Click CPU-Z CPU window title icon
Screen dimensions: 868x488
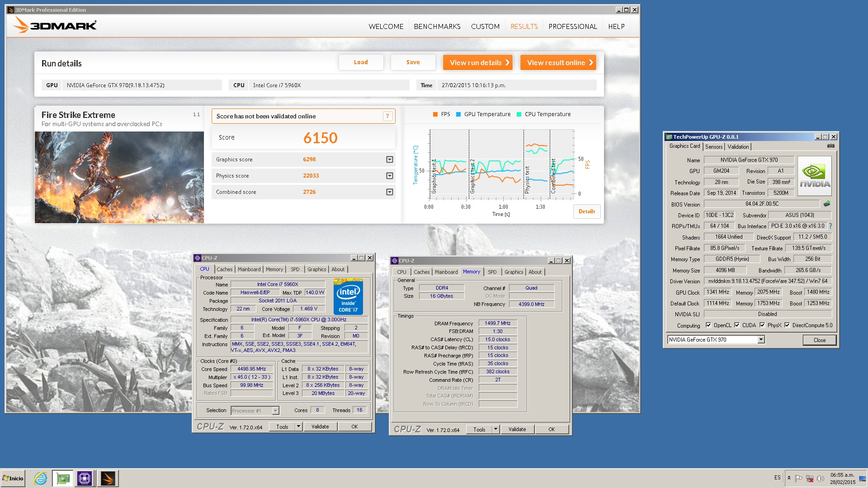[x=198, y=258]
